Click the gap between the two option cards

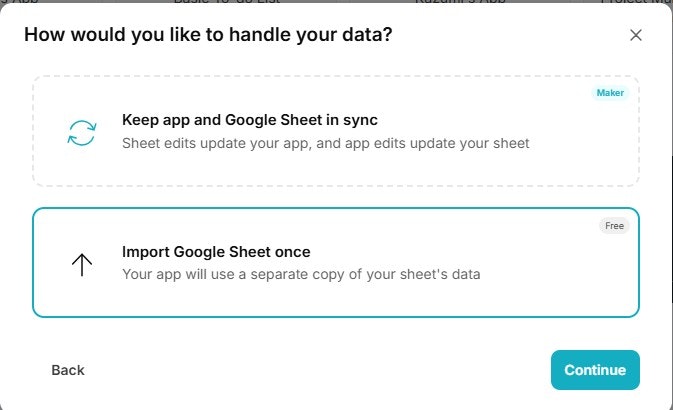pyautogui.click(x=336, y=197)
